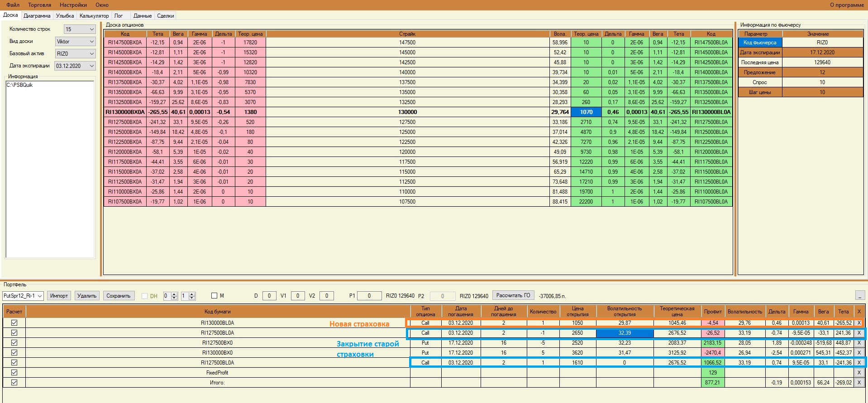The width and height of the screenshot is (868, 403).
Task: Focus the V2 input field
Action: pos(327,296)
